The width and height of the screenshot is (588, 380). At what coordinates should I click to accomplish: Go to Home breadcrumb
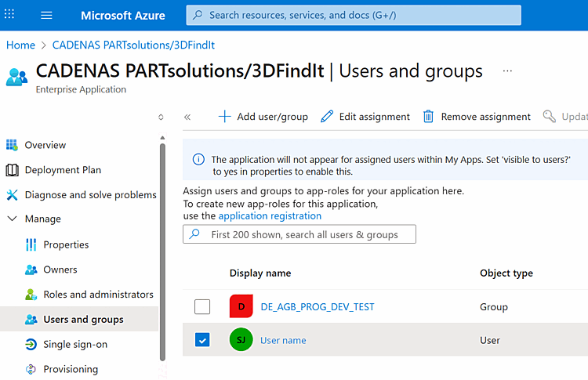[20, 45]
